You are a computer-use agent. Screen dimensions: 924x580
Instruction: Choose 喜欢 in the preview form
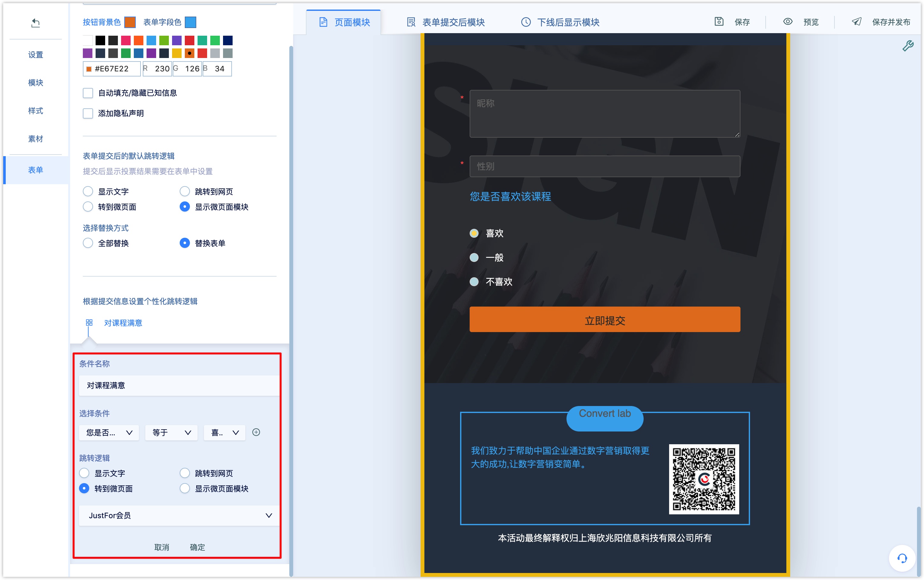pos(474,233)
